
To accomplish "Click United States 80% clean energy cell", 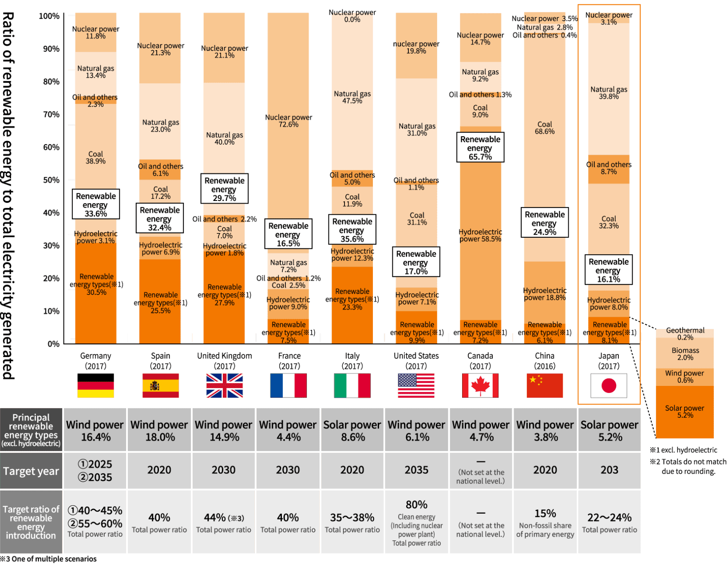I will [416, 522].
